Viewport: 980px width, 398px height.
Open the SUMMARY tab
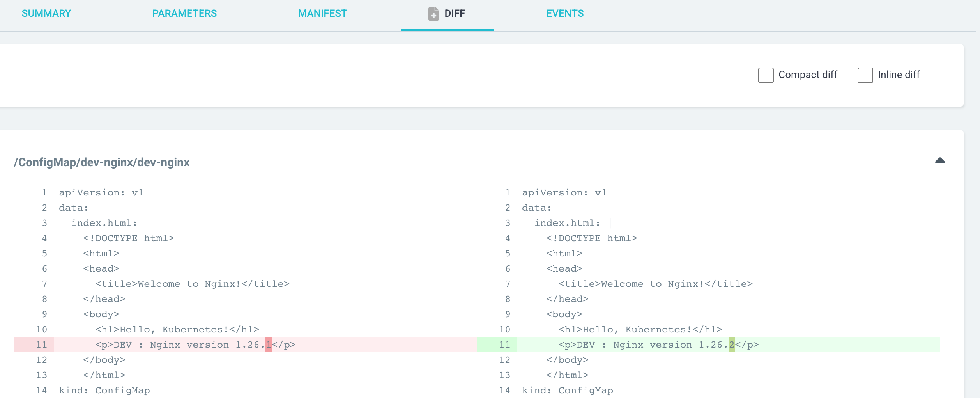point(46,14)
